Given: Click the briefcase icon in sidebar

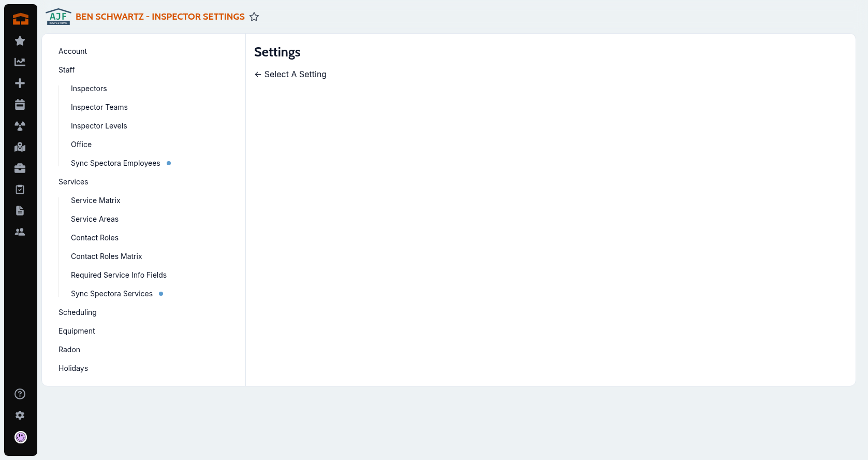Looking at the screenshot, I should click(x=20, y=168).
